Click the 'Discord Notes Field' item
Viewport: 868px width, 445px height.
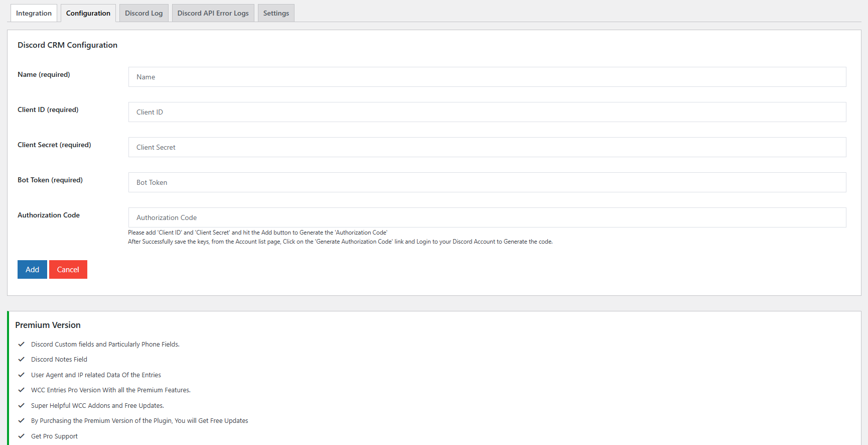[59, 359]
